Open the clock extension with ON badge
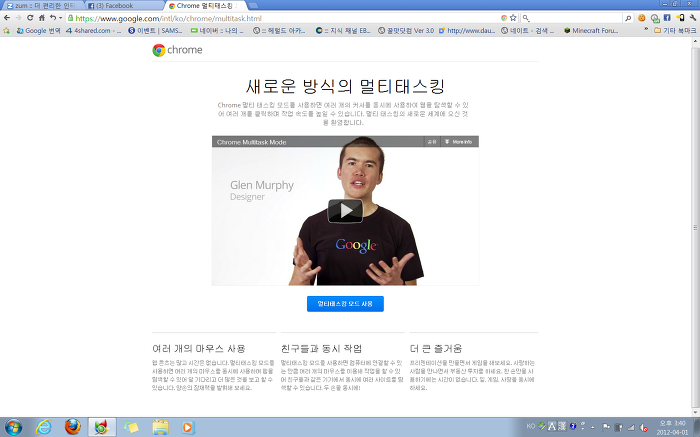 (x=654, y=18)
